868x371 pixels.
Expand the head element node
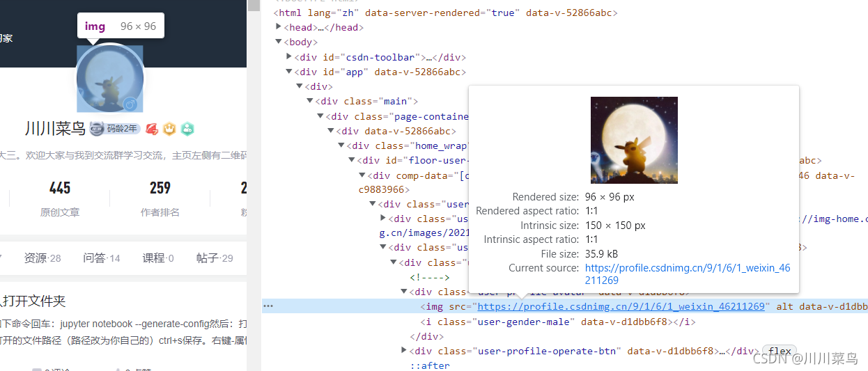tap(279, 27)
